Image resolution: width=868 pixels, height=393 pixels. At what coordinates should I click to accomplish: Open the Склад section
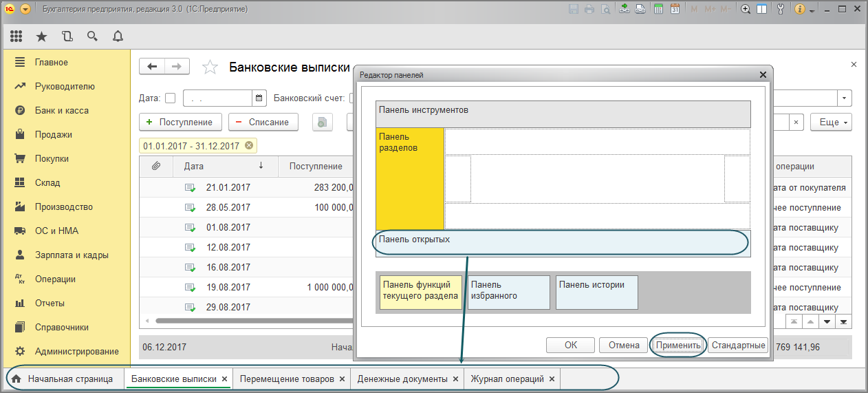click(47, 182)
